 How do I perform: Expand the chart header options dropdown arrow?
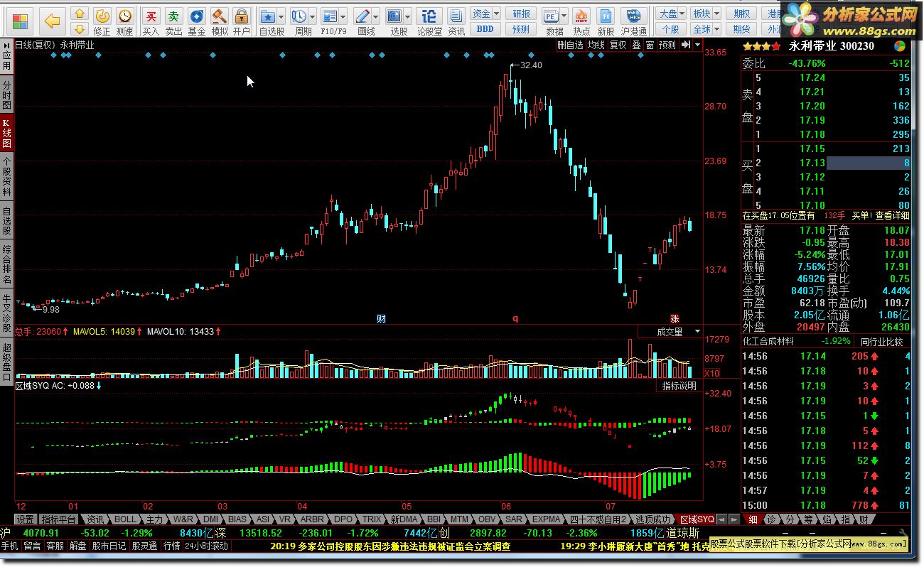[697, 45]
